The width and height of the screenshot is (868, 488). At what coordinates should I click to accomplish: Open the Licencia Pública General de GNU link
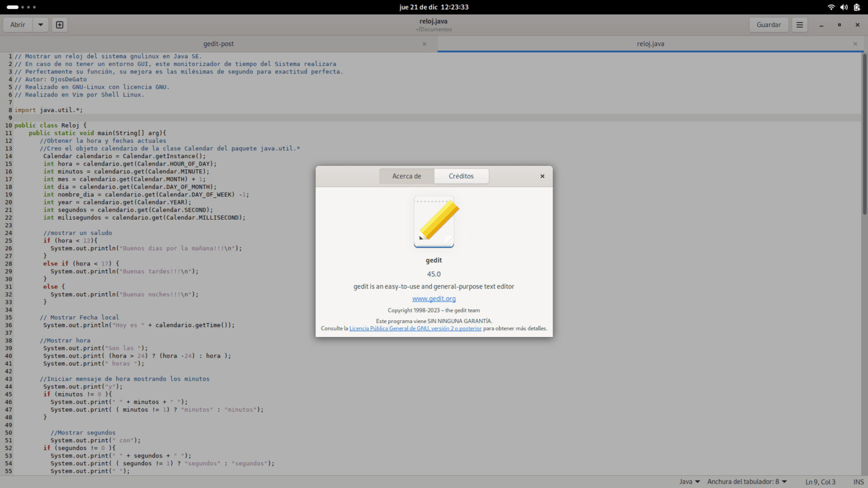click(x=415, y=328)
